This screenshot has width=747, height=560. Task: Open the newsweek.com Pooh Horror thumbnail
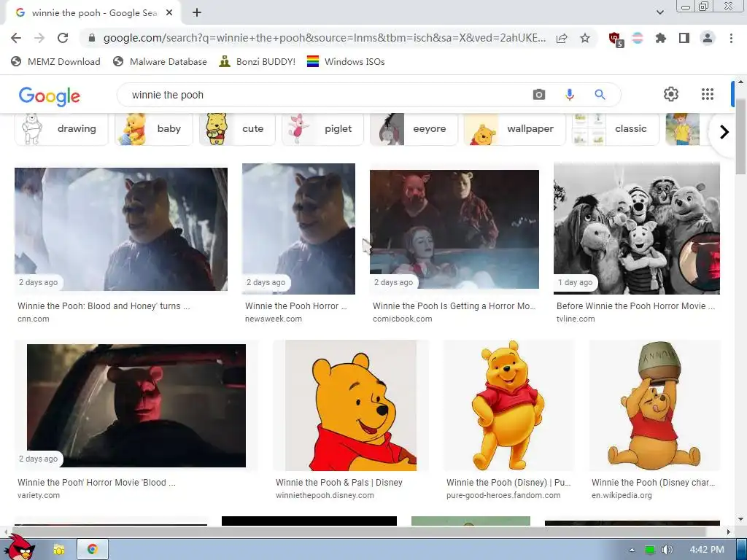point(298,228)
